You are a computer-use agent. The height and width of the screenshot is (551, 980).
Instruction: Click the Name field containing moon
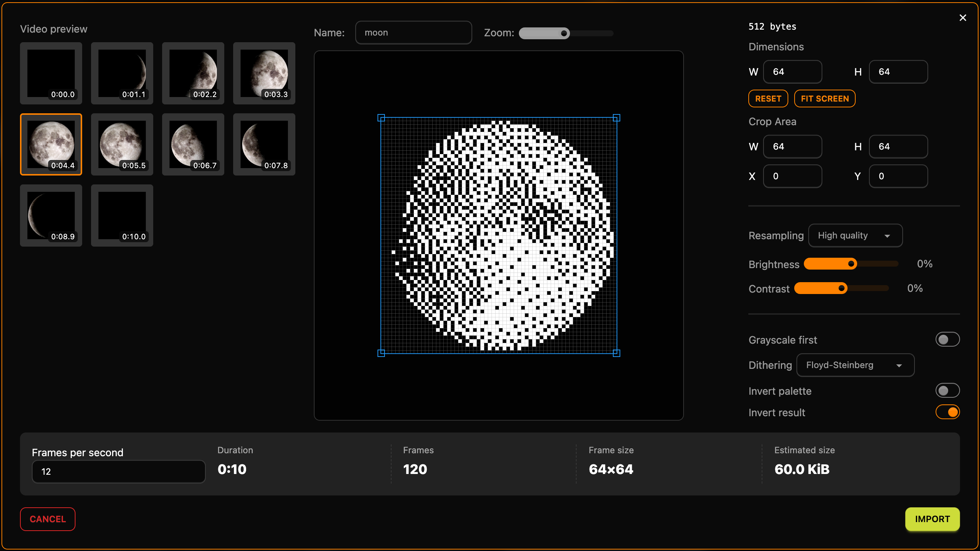pyautogui.click(x=413, y=33)
